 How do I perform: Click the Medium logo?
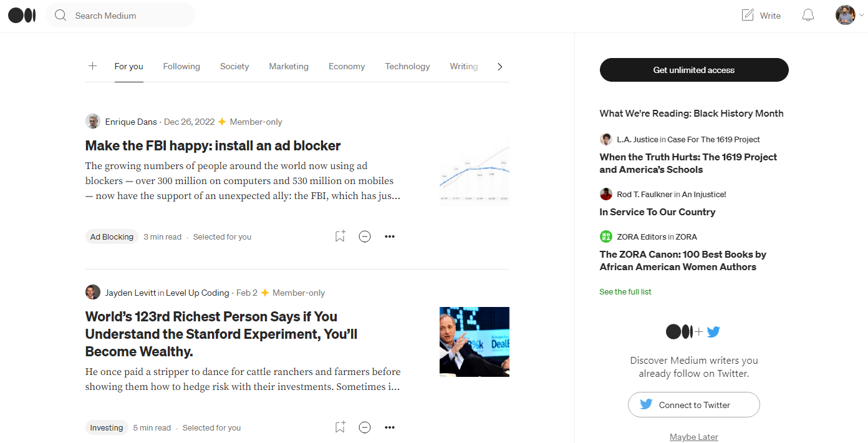[22, 16]
